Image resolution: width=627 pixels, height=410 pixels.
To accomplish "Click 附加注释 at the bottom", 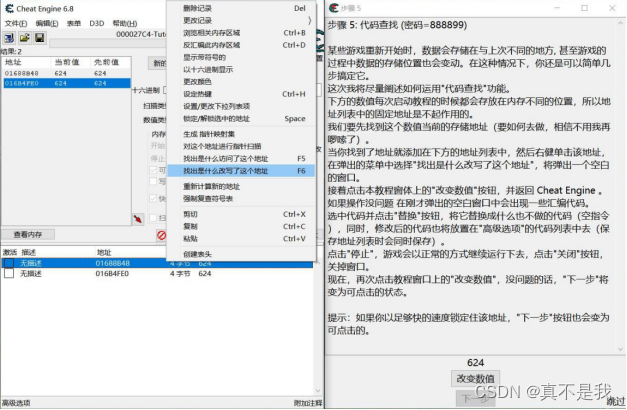I will pos(308,403).
